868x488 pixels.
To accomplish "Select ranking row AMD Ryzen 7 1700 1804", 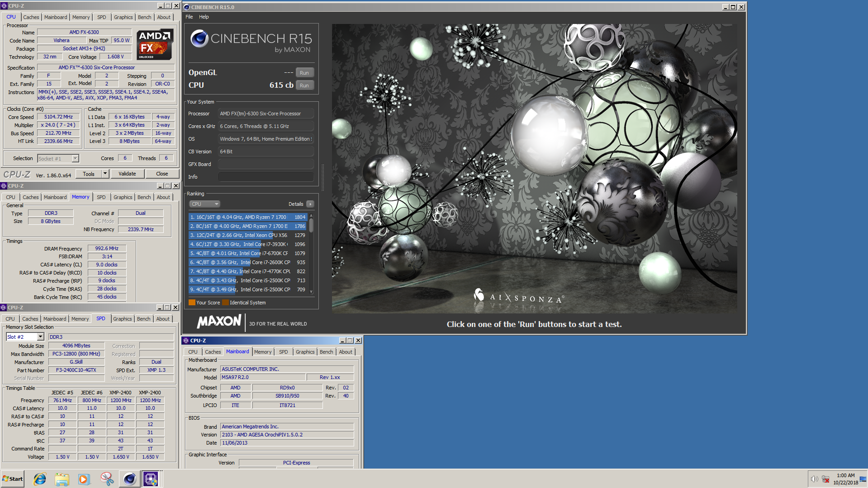I will [248, 217].
